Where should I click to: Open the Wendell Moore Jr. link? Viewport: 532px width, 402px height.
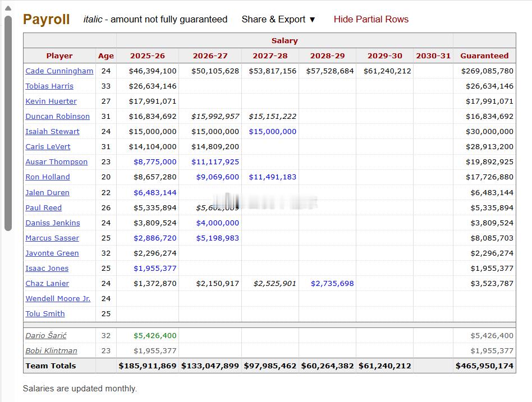(58, 299)
